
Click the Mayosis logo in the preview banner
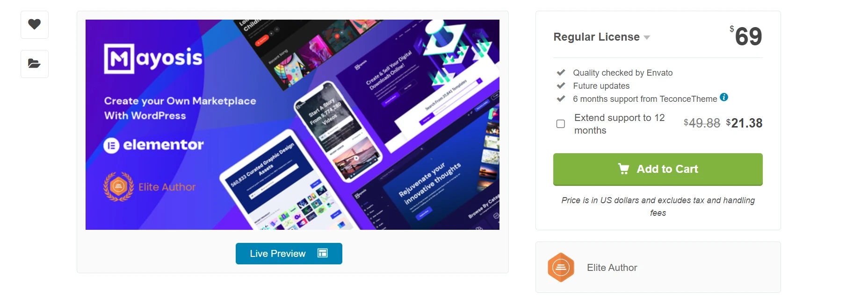[153, 59]
